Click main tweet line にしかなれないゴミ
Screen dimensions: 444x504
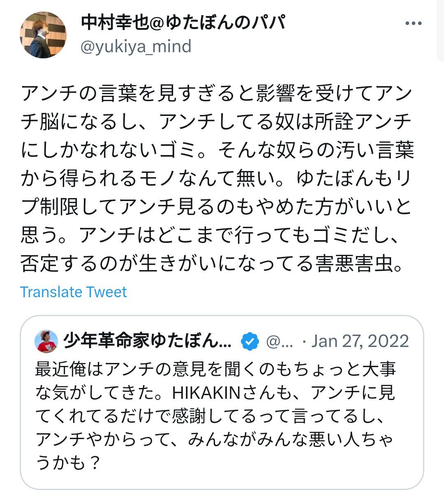tap(217, 150)
